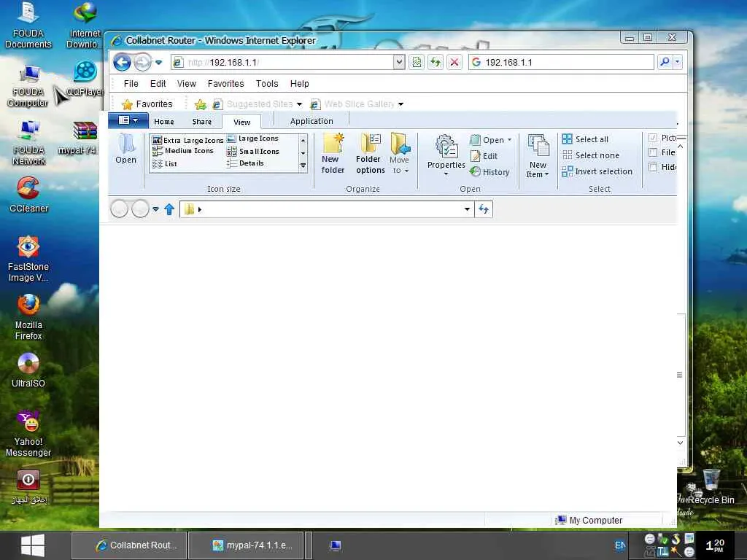Open Folder options
The image size is (747, 560).
(370, 154)
